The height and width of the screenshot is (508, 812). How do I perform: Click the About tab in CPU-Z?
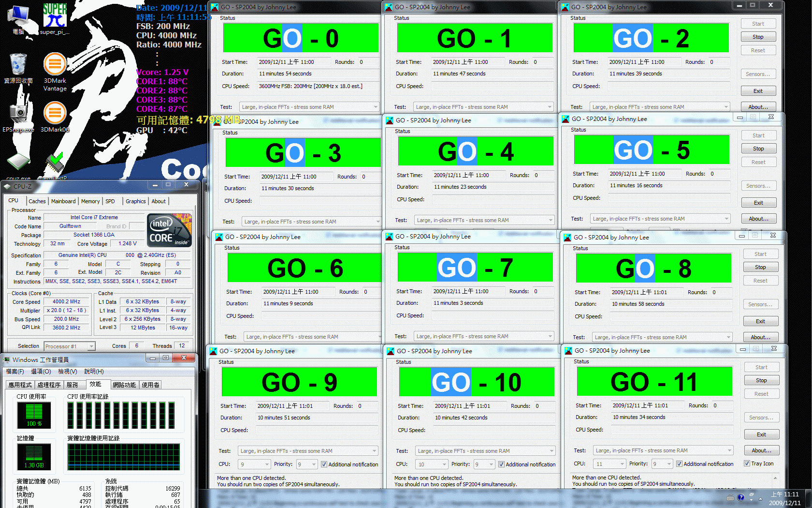[159, 201]
